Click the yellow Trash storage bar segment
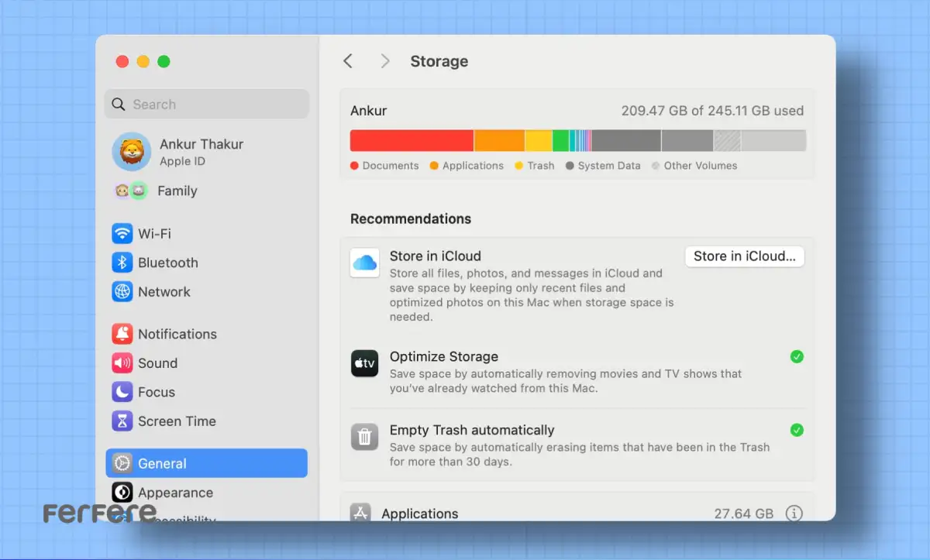 coord(539,140)
